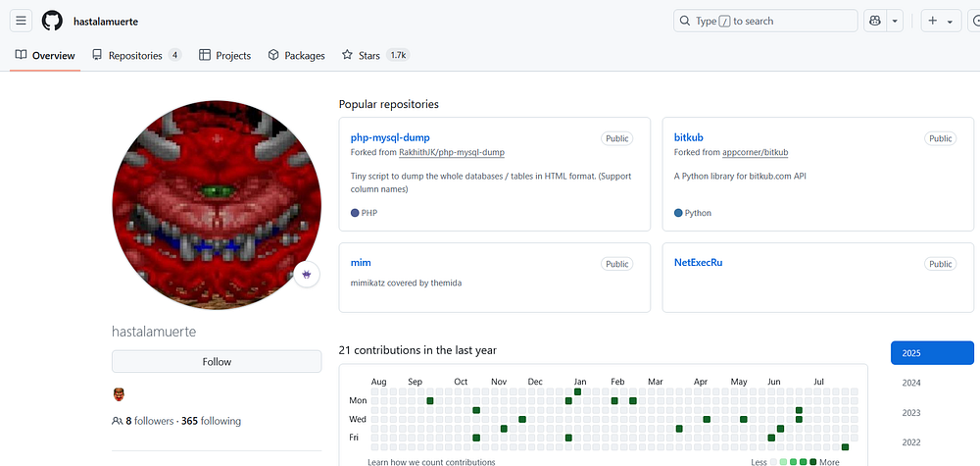Switch to the Packages tab
The height and width of the screenshot is (466, 980).
tap(296, 55)
